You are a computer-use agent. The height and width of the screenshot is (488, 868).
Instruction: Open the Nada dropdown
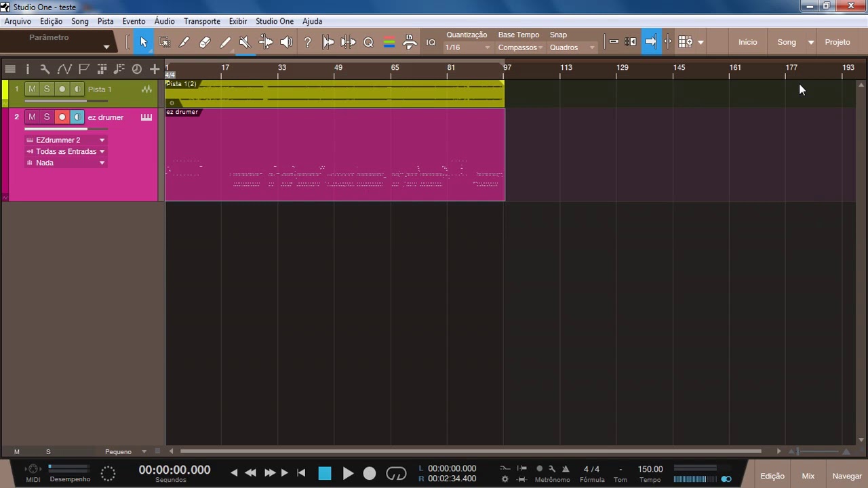coord(66,163)
